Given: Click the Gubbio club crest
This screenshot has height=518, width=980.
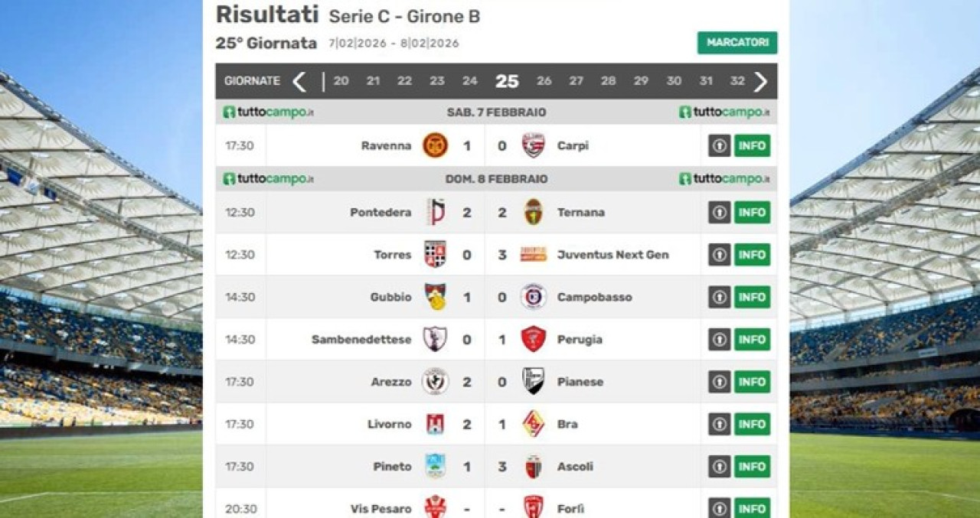Looking at the screenshot, I should coord(435,297).
